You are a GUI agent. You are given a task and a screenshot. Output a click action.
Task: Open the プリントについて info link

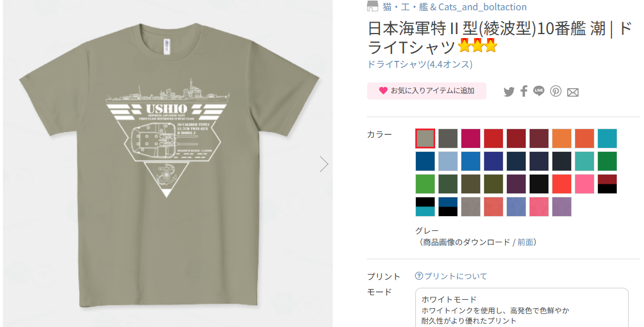456,276
